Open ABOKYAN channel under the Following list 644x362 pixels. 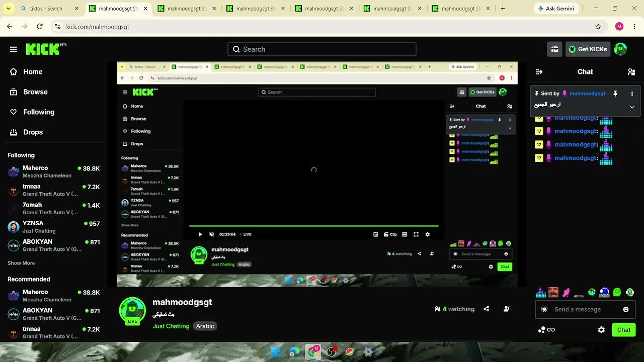[54, 245]
